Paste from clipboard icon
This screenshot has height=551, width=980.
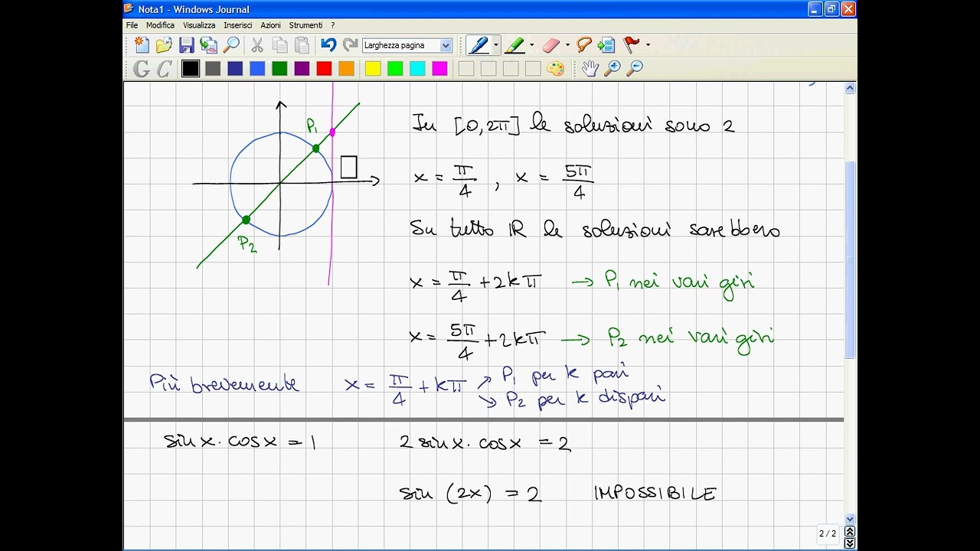click(302, 45)
